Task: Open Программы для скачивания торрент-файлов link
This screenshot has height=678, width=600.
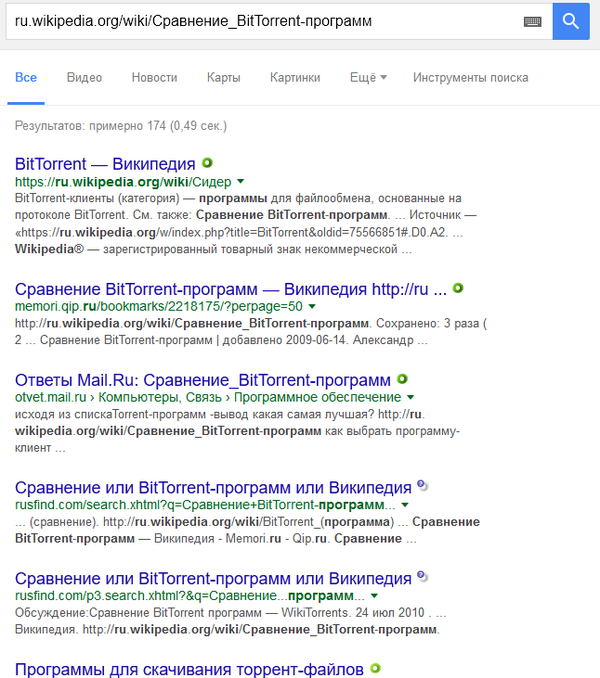Action: pyautogui.click(x=189, y=668)
